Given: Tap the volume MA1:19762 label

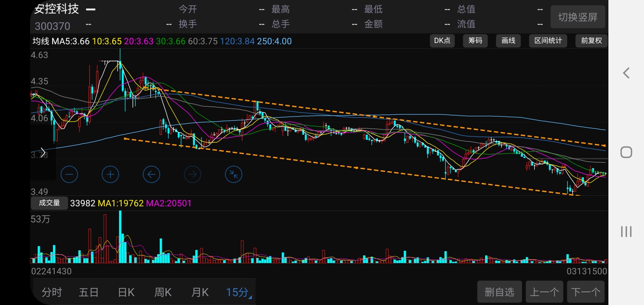Looking at the screenshot, I should 121,203.
